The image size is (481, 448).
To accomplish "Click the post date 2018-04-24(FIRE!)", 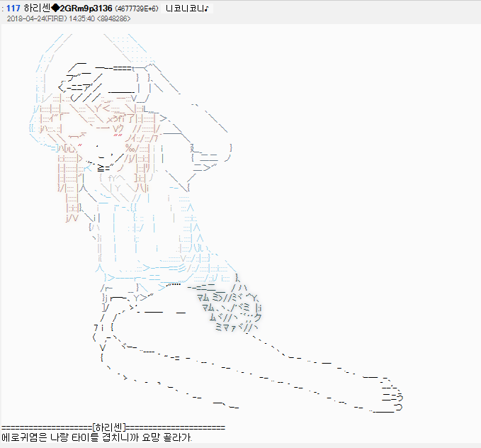I will point(35,18).
